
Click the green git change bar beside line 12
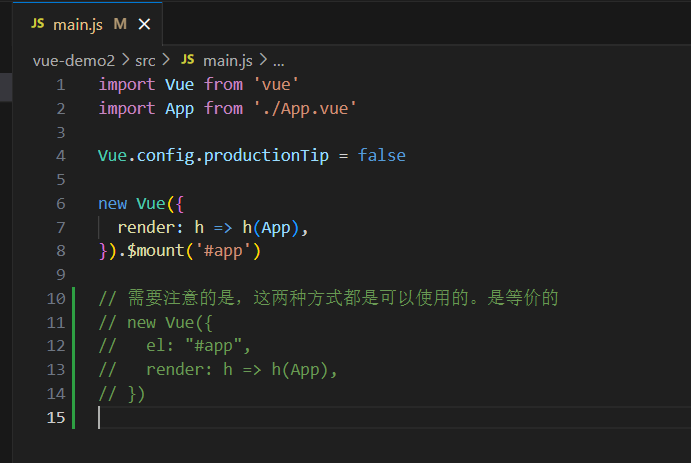[74, 346]
